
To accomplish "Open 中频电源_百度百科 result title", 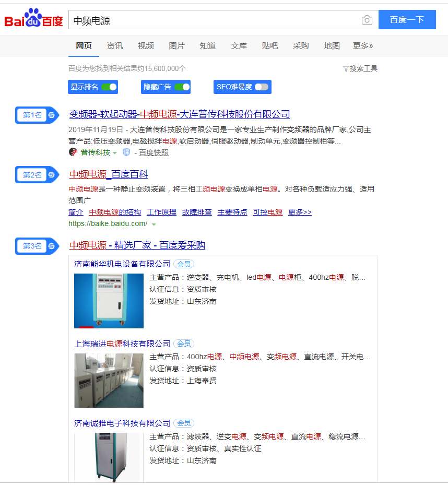I will click(109, 174).
